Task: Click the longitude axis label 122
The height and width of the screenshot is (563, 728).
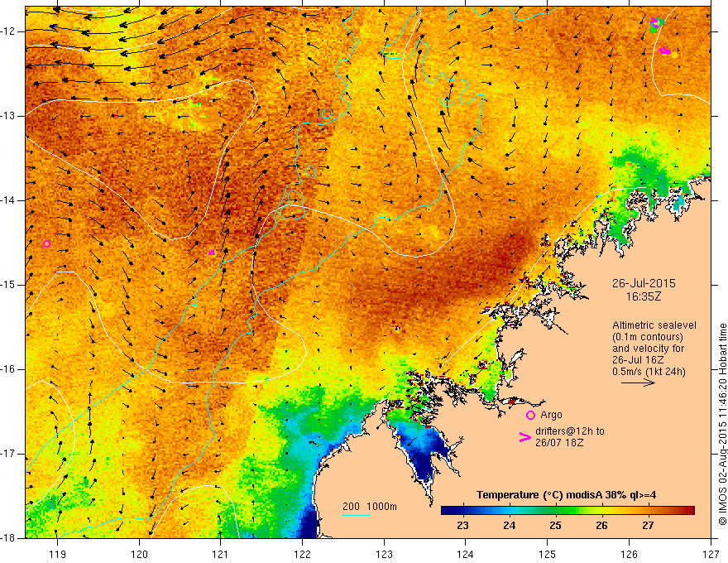Action: [302, 554]
